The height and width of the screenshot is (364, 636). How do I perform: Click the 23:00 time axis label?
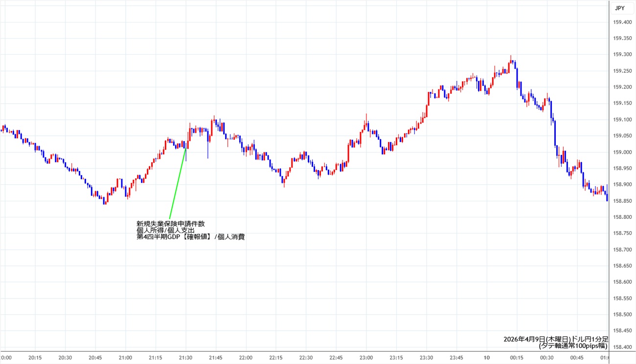click(x=366, y=358)
